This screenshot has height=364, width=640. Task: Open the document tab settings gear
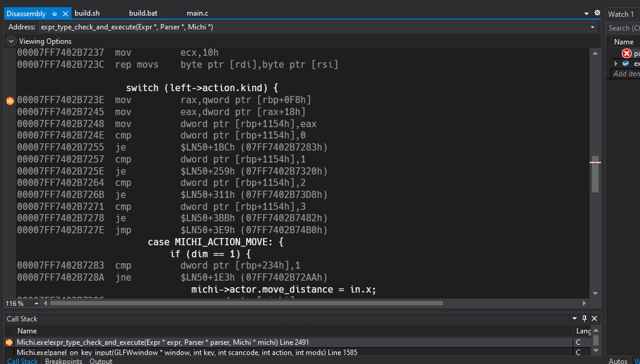click(x=597, y=13)
